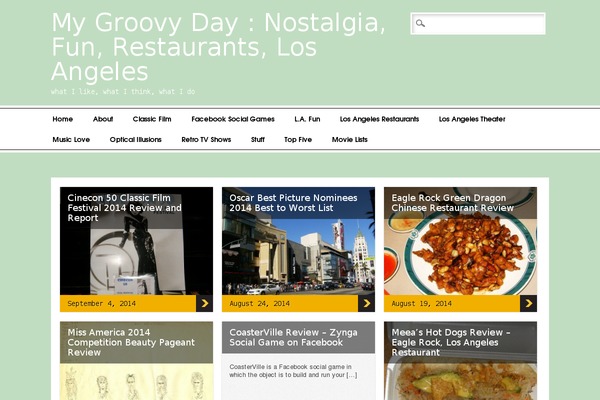Image resolution: width=600 pixels, height=400 pixels.
Task: Open Los Angeles Theater category
Action: tap(472, 119)
